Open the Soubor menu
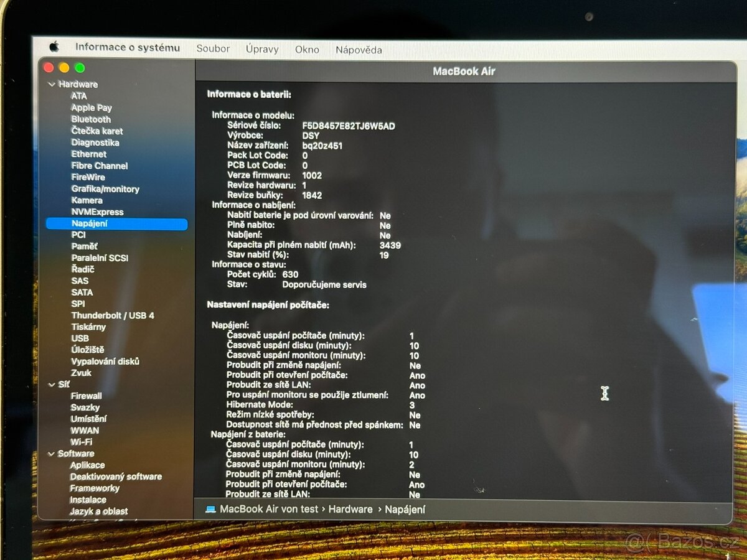 click(213, 49)
